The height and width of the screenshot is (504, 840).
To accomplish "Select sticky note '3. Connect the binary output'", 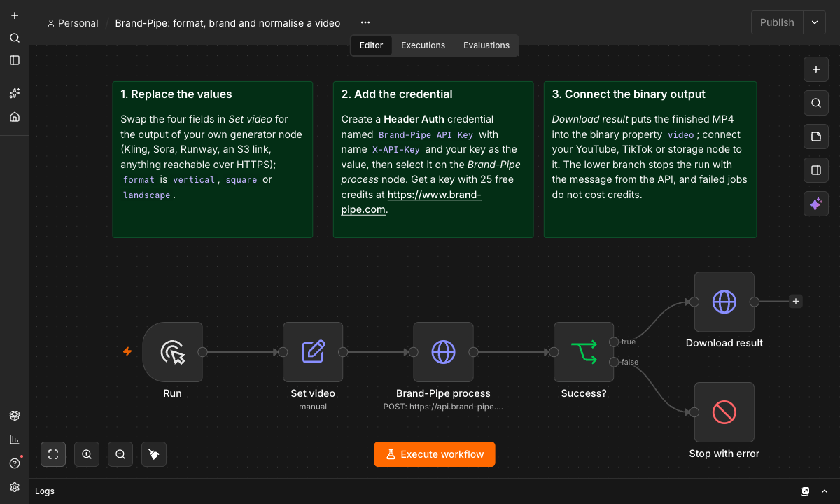I will point(650,160).
